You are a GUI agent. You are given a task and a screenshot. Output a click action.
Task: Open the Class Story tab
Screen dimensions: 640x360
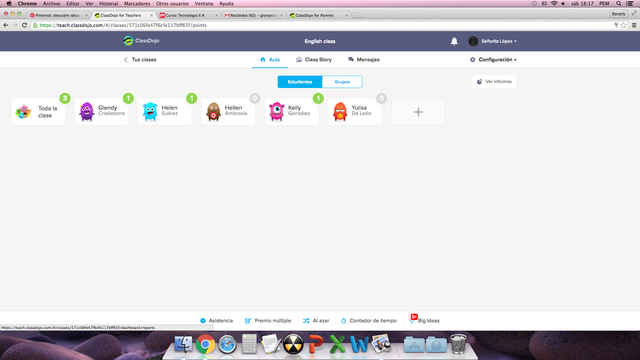click(314, 60)
